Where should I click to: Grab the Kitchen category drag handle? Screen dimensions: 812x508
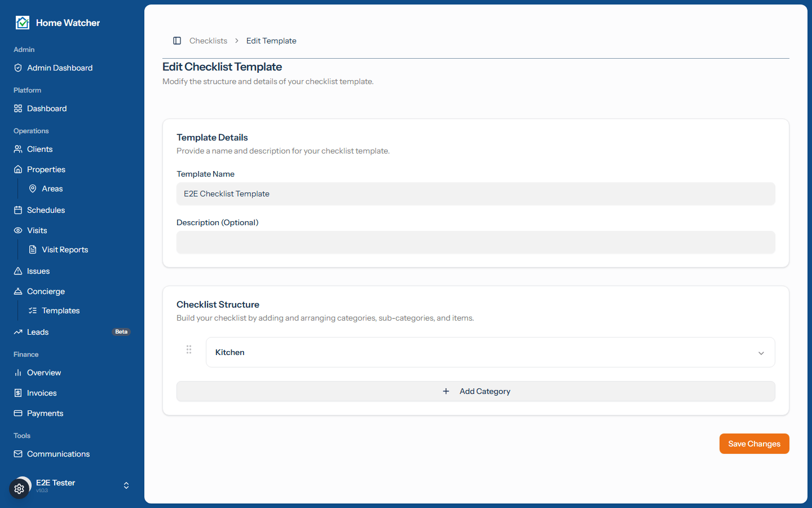tap(189, 349)
